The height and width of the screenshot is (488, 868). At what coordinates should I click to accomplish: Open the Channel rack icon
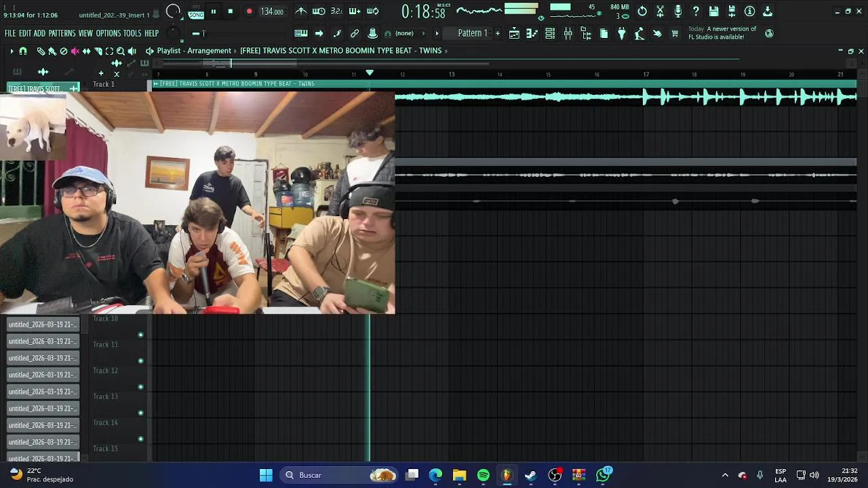(550, 33)
